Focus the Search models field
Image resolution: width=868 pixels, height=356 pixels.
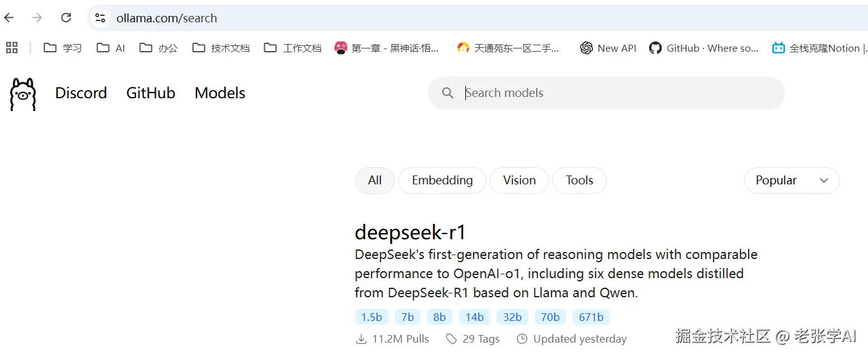(x=613, y=93)
